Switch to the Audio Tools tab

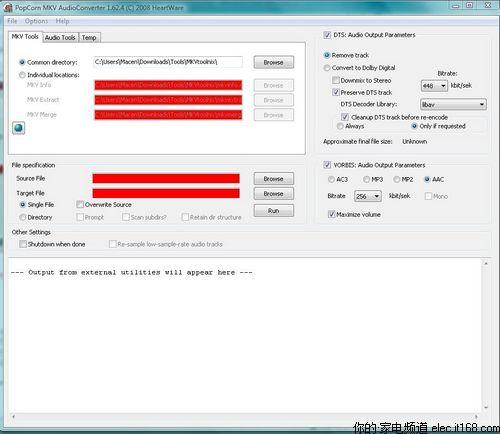pos(60,38)
